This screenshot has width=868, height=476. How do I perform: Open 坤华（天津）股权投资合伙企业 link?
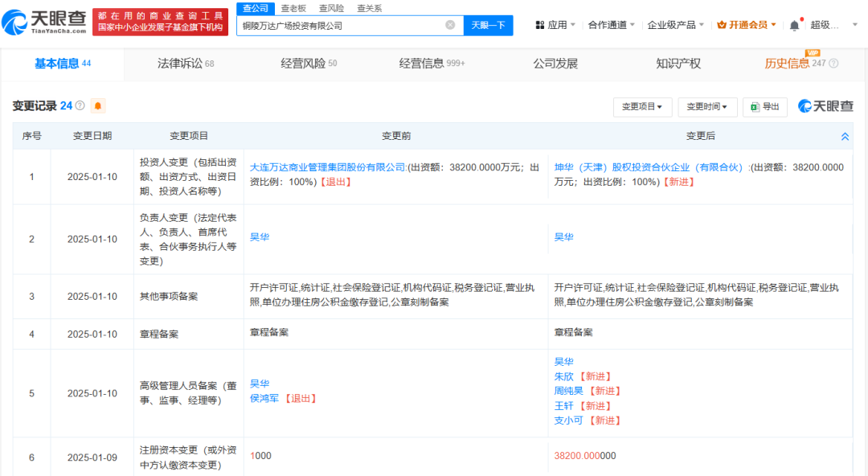pos(651,167)
